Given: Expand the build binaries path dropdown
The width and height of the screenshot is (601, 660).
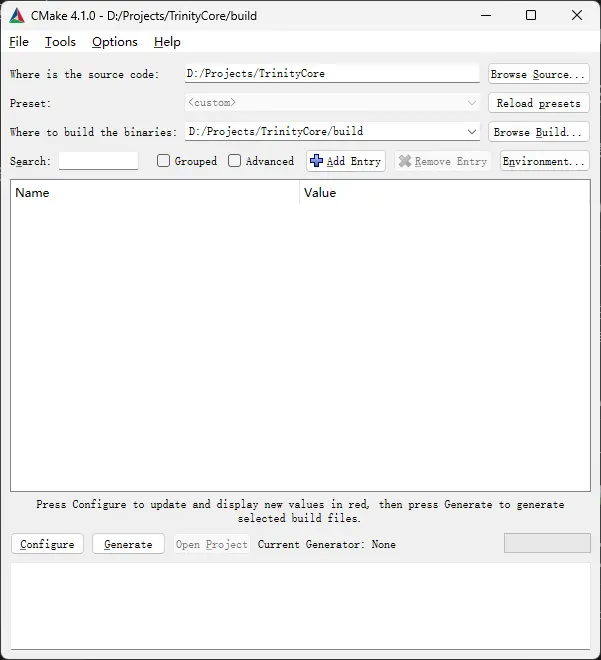Looking at the screenshot, I should pos(472,132).
